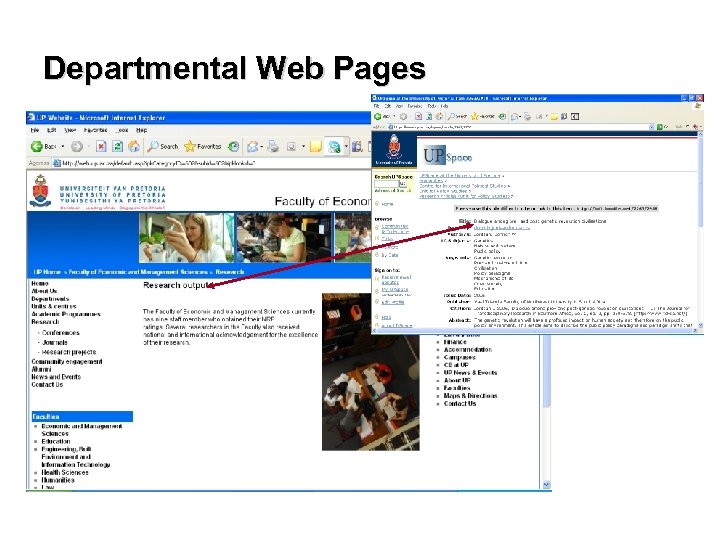Image resolution: width=720 pixels, height=540 pixels.
Task: Open Research projects under Research
Action: [69, 352]
